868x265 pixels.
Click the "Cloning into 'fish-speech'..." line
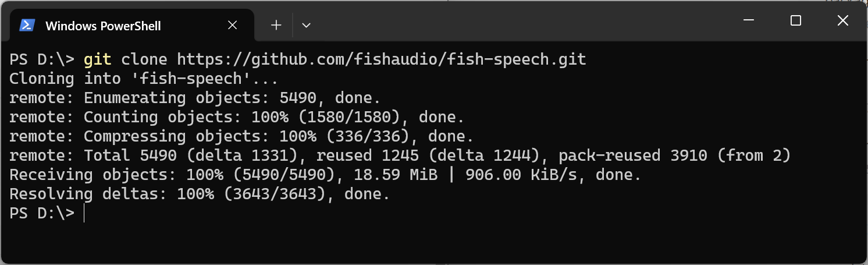coord(144,79)
